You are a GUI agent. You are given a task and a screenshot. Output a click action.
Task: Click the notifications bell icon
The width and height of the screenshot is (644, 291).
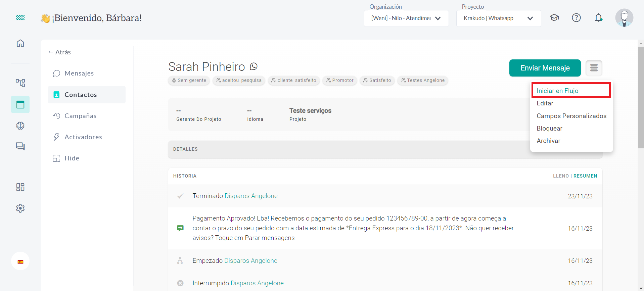pyautogui.click(x=598, y=18)
